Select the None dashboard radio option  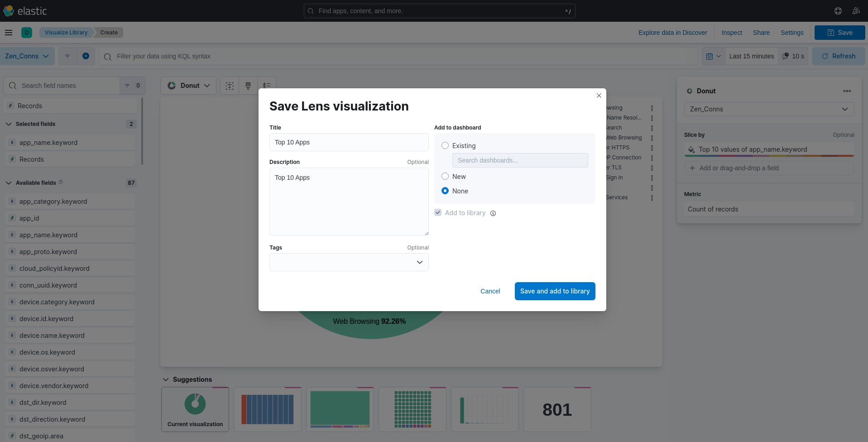(x=445, y=191)
